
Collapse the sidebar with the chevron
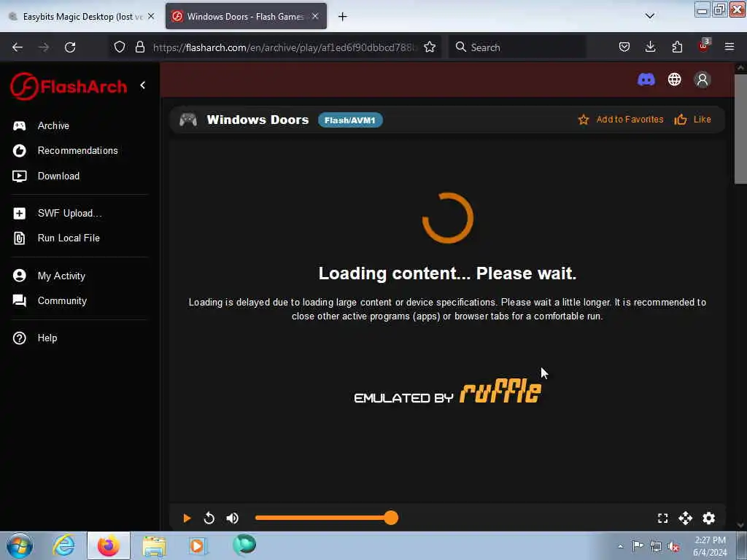point(143,85)
